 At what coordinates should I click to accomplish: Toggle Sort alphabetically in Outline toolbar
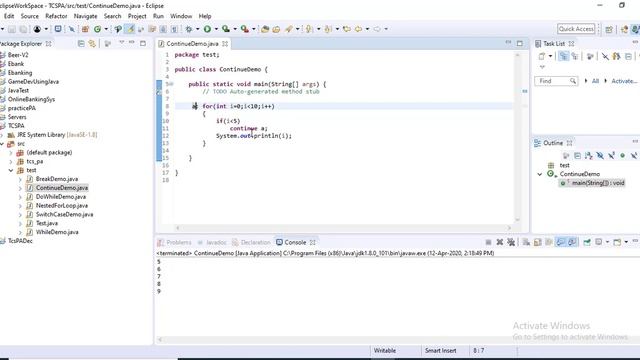click(589, 156)
